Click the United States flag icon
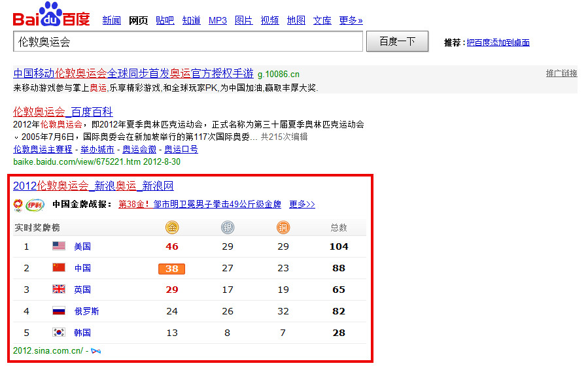The height and width of the screenshot is (370, 588). tap(59, 246)
